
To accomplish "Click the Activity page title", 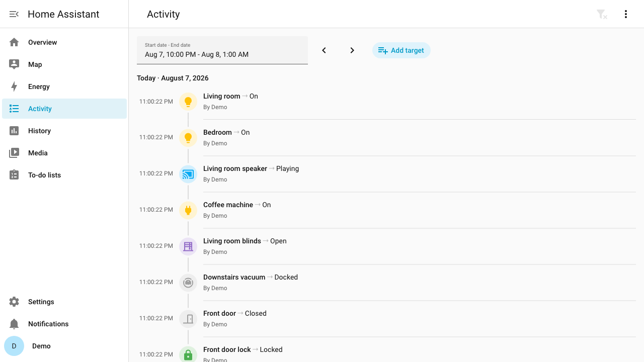I will (x=163, y=14).
